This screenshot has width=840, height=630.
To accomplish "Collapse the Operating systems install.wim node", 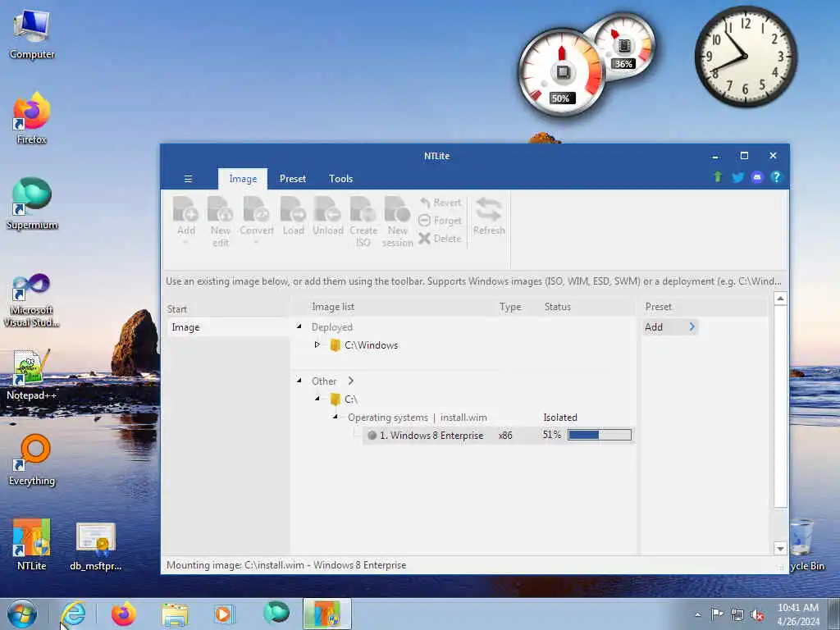I will [336, 416].
